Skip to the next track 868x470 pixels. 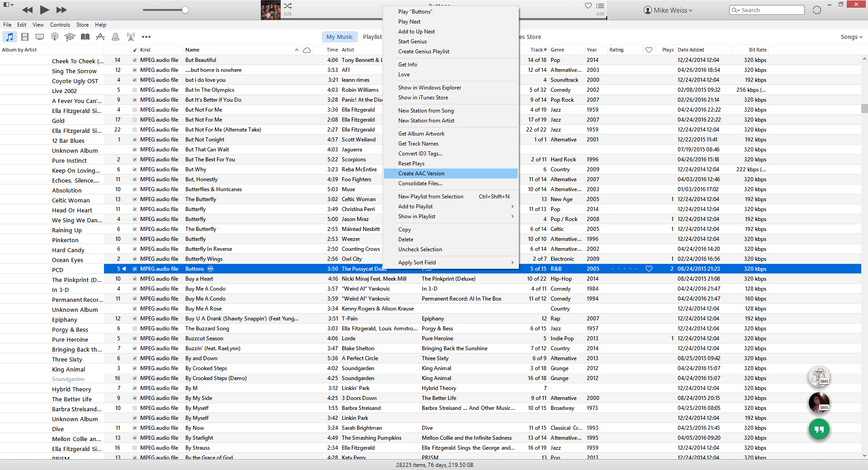61,10
